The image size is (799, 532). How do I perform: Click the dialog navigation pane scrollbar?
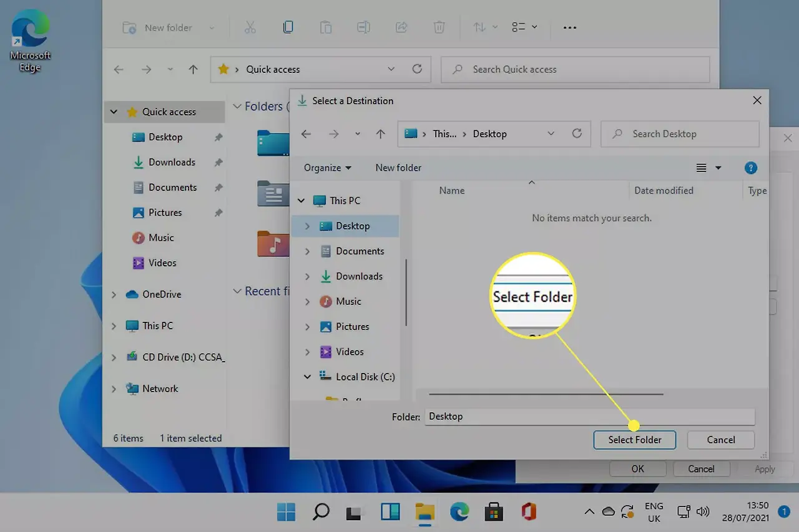pos(406,292)
